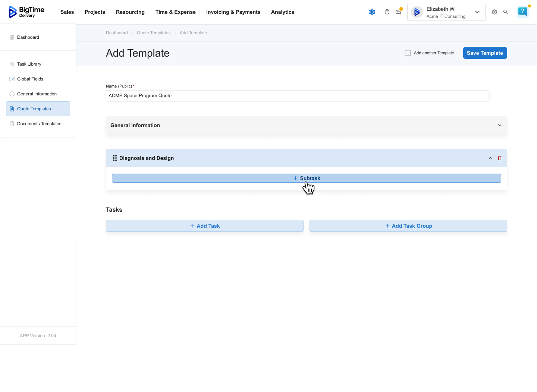
Task: Collapse the Diagnosis and Design group
Action: [491, 158]
